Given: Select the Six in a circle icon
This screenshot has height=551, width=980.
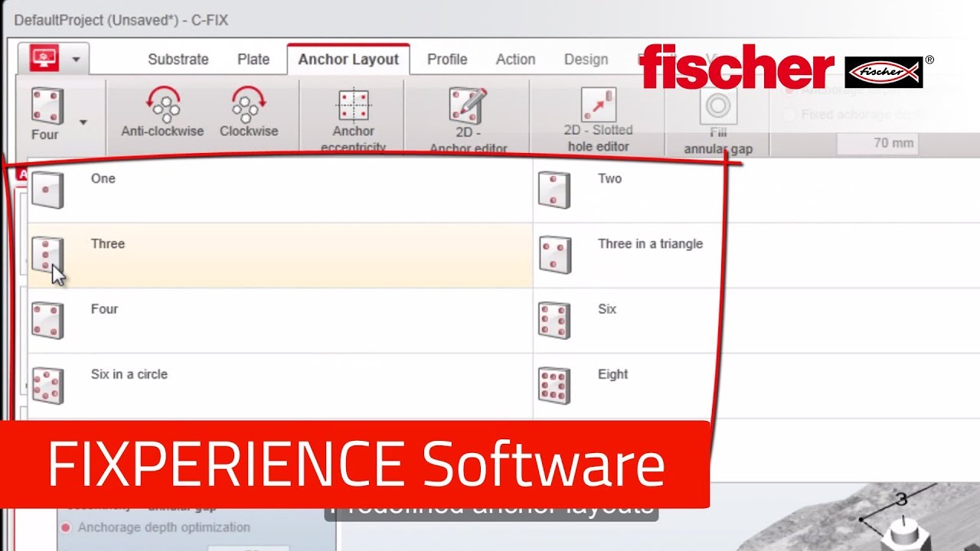Looking at the screenshot, I should pos(47,385).
